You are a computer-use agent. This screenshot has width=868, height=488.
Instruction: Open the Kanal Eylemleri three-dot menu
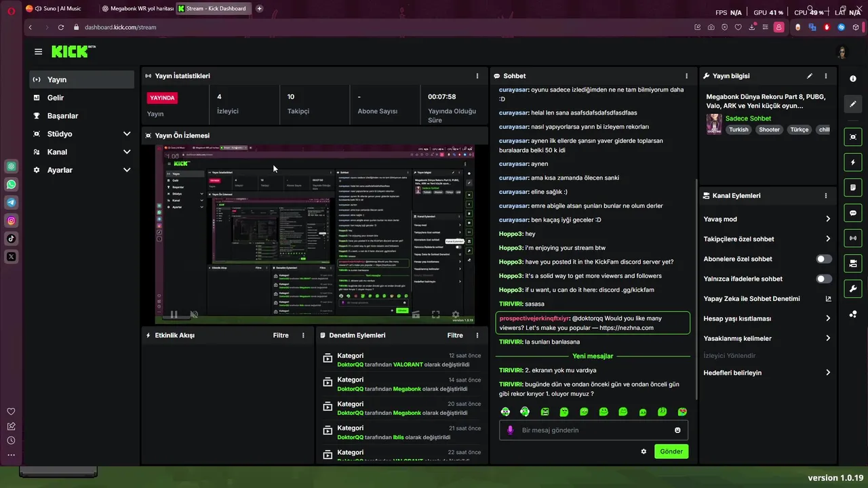(825, 196)
